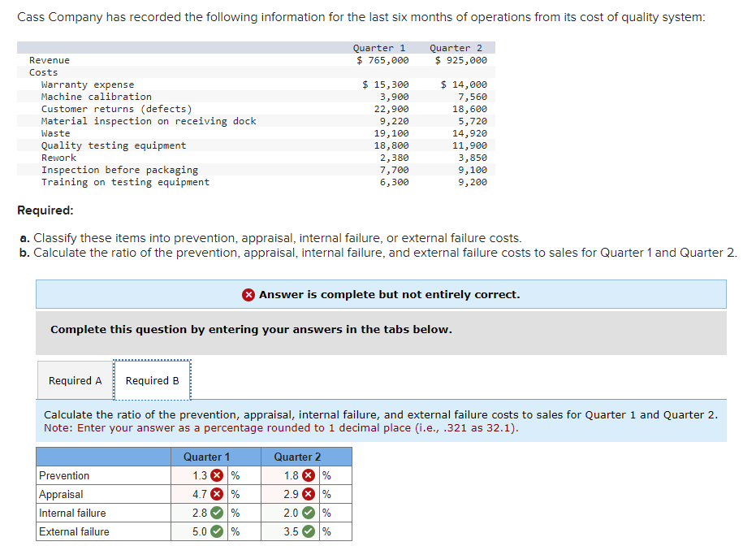756x546 pixels.
Task: Click Rework Quarter 2 value 3,850
Action: 473,158
